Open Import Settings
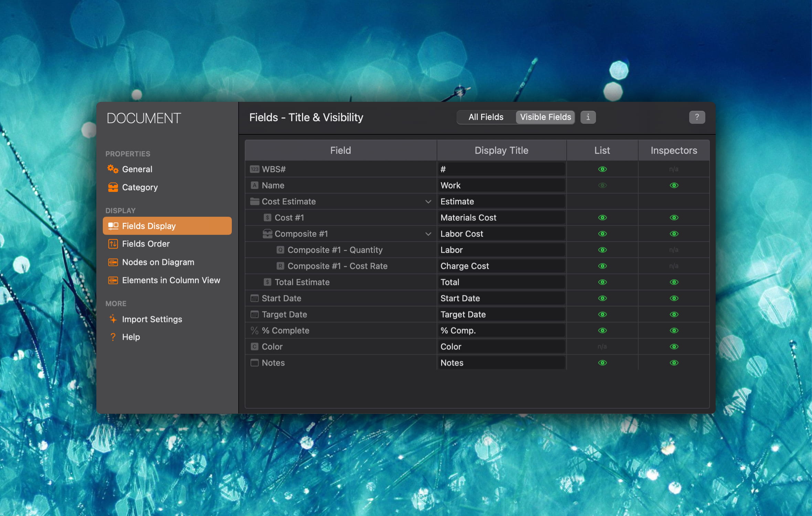Screen dimensions: 812x516 click(152, 319)
